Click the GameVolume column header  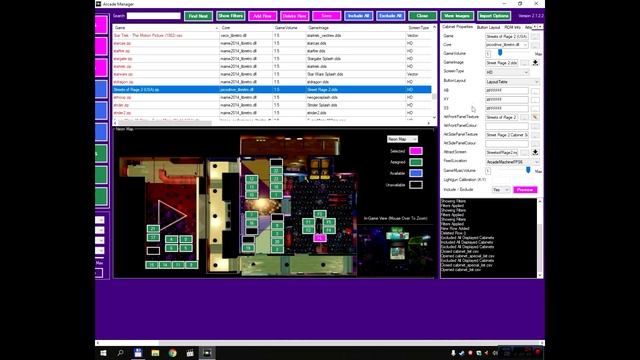pyautogui.click(x=289, y=28)
